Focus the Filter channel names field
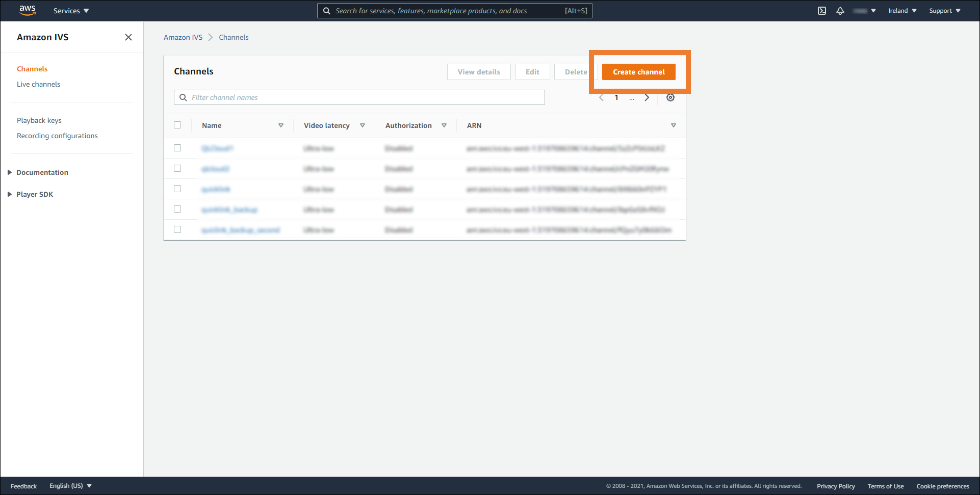 click(x=359, y=97)
